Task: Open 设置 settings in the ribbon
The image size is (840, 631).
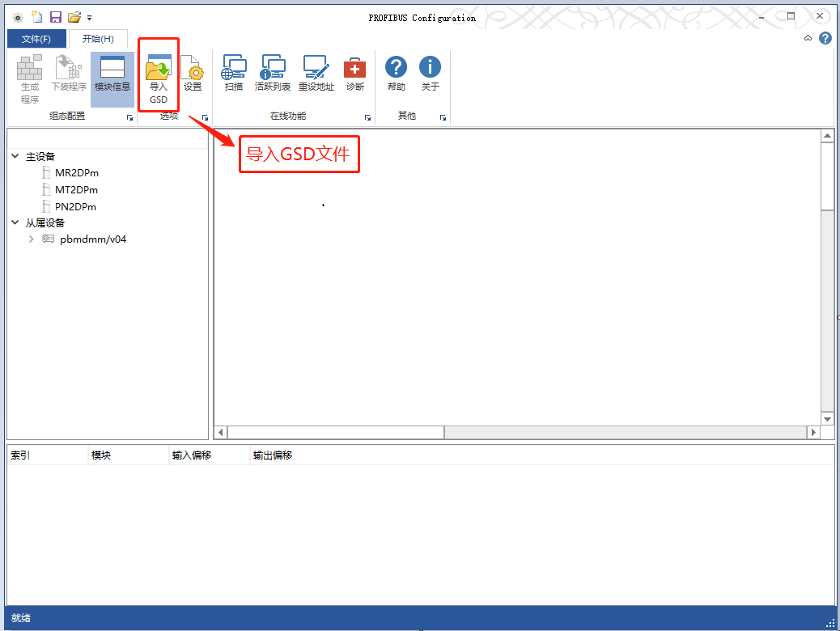Action: (x=193, y=75)
